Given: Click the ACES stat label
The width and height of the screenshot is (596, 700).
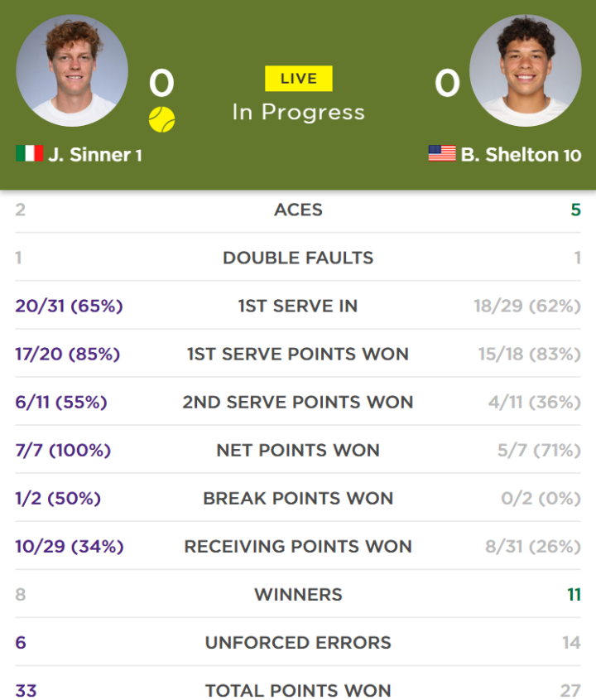Looking at the screenshot, I should pyautogui.click(x=299, y=210).
